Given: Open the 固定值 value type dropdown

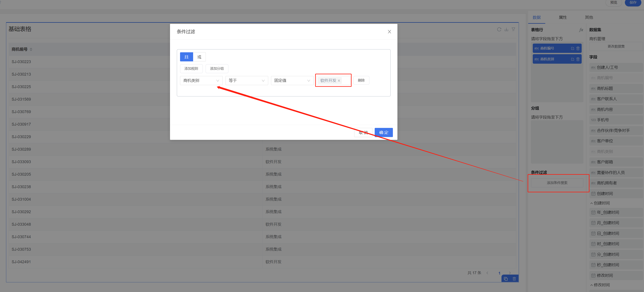Looking at the screenshot, I should (x=292, y=81).
